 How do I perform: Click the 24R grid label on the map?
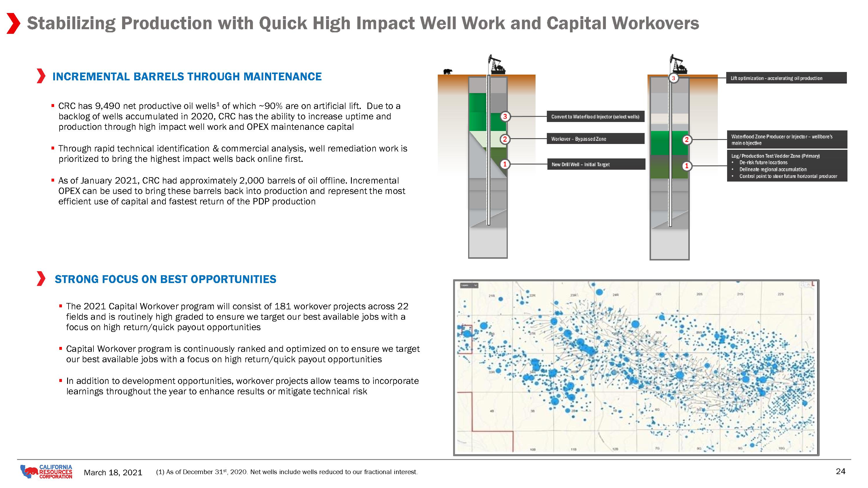coord(615,295)
